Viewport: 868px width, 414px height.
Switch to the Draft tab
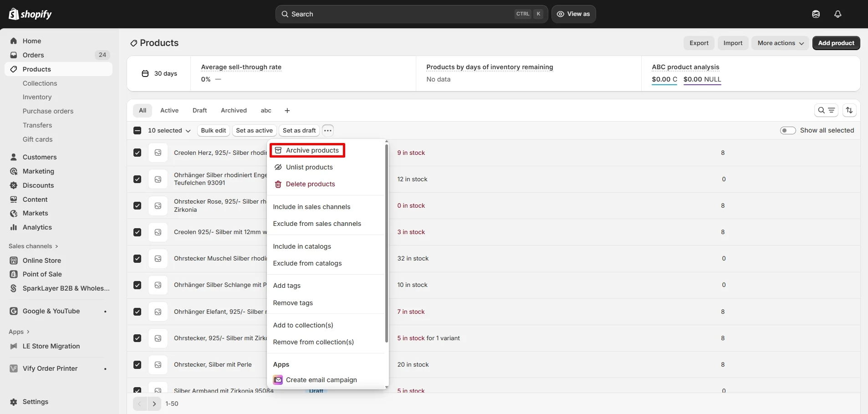pos(199,110)
